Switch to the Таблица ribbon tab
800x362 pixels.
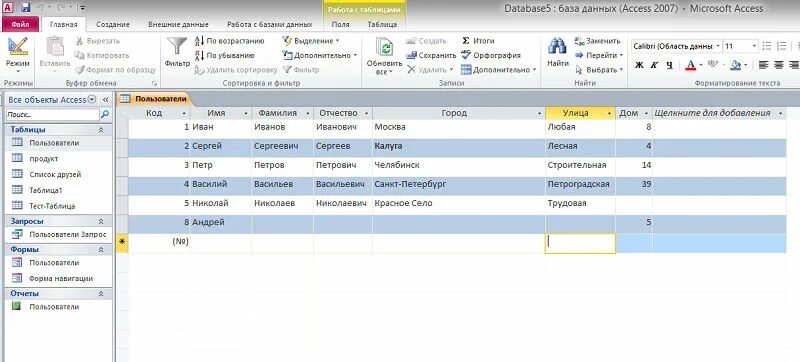382,24
